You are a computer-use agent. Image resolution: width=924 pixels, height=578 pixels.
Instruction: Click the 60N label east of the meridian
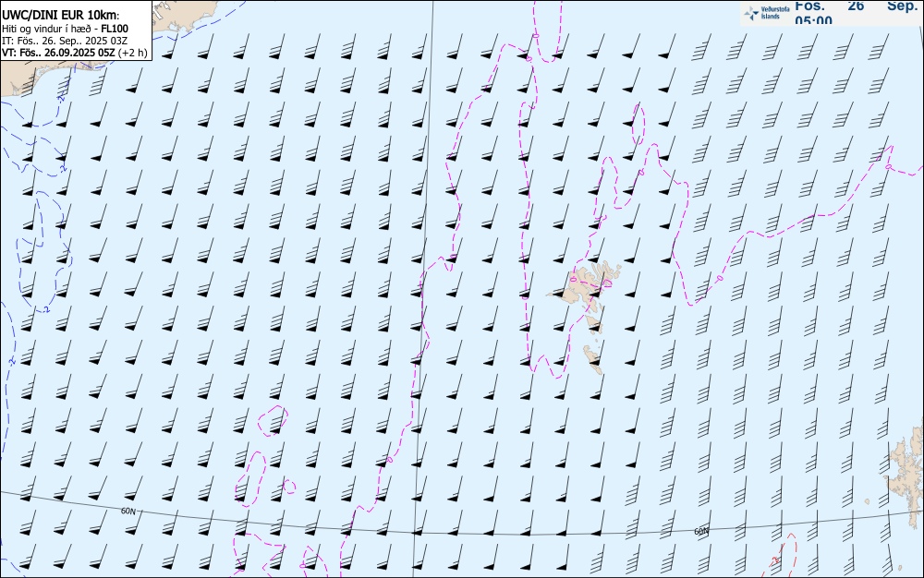pyautogui.click(x=701, y=532)
